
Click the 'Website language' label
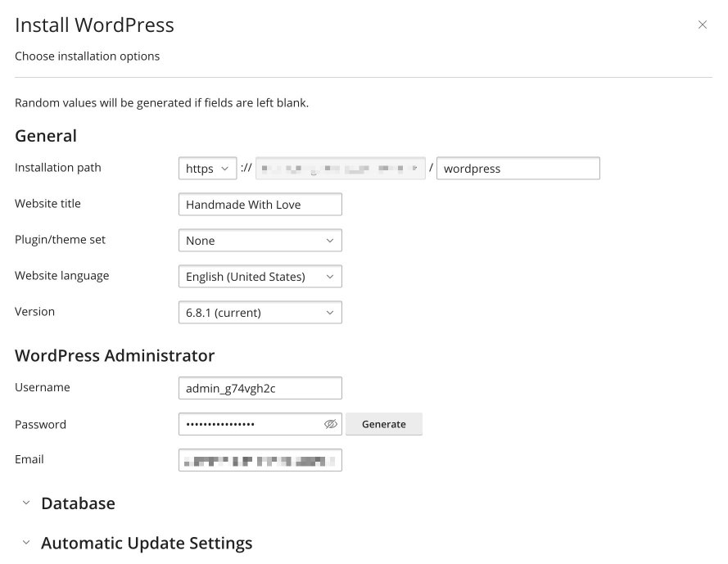pyautogui.click(x=61, y=276)
